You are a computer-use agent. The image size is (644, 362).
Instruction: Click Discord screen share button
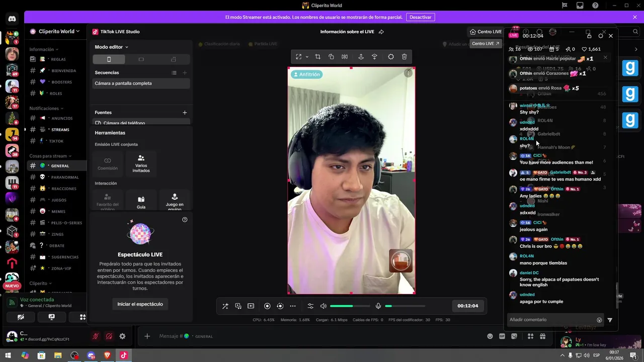51,317
